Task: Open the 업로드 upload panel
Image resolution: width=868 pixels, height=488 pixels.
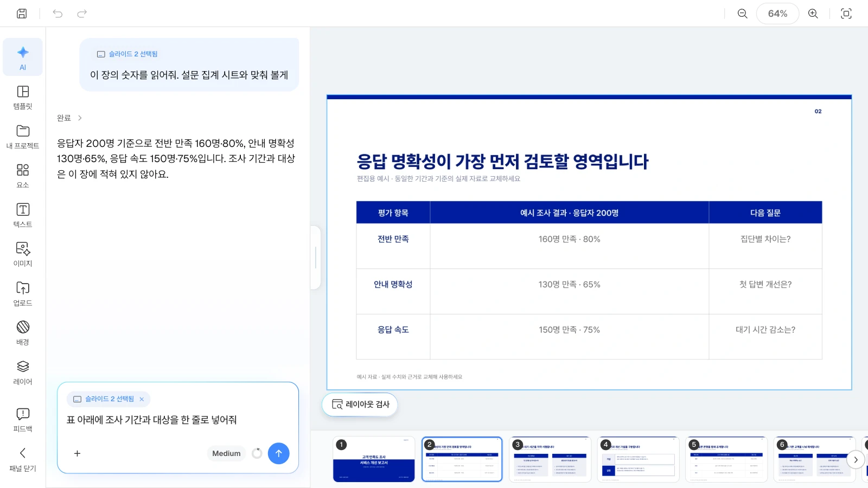Action: click(x=23, y=294)
